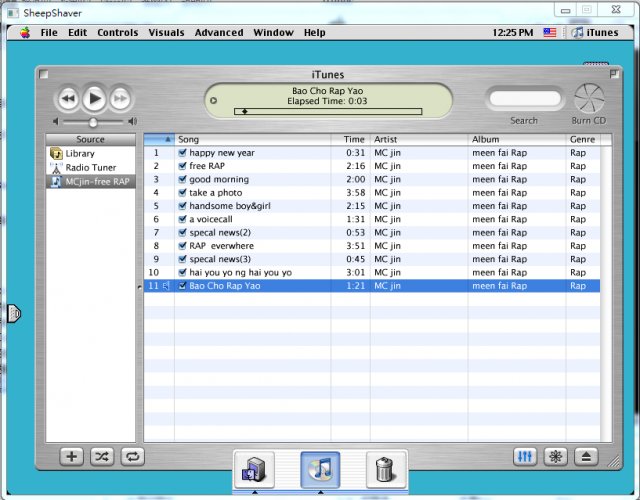Click the Play button

point(94,98)
